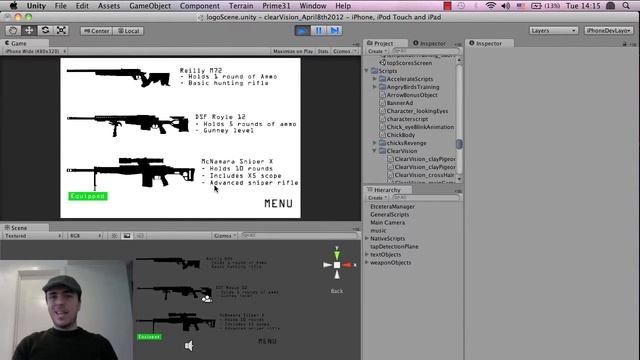Click red X axis on scene gizmo
This screenshot has height=360, width=640.
[348, 265]
